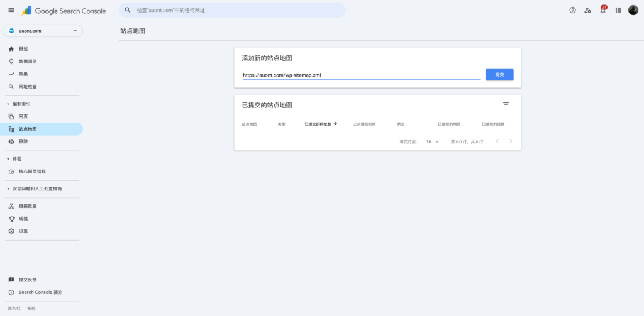Click the sitemap URL input field
Viewport: 644px width, 316px height.
click(x=362, y=75)
